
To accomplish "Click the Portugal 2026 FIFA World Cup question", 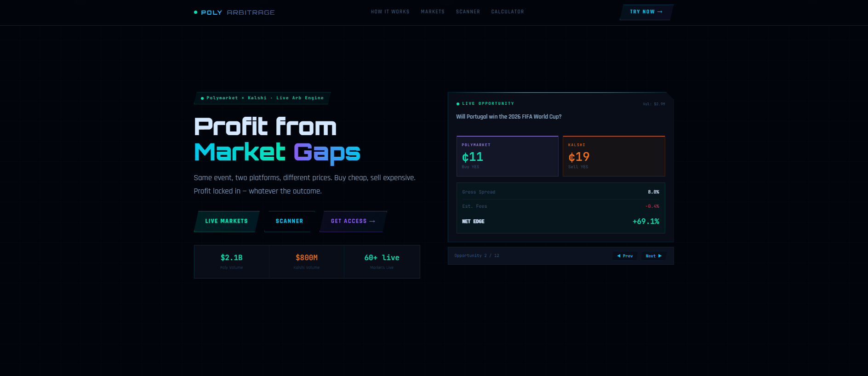I will coord(508,117).
